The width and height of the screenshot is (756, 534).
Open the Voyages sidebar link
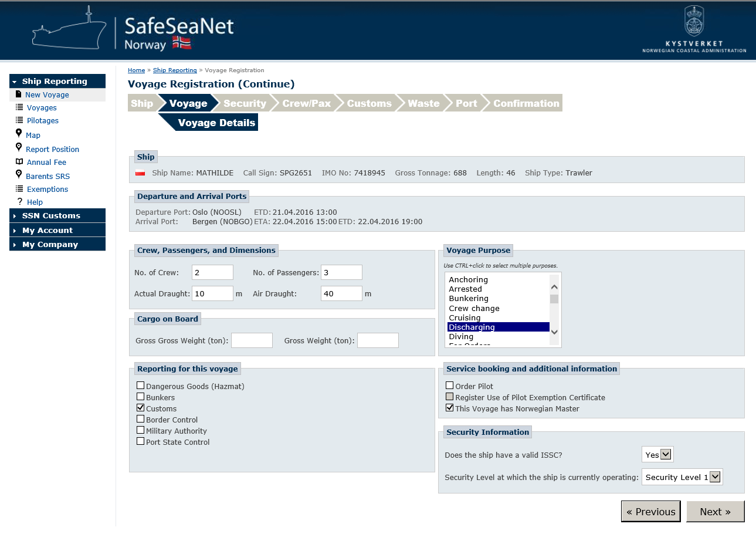point(42,107)
